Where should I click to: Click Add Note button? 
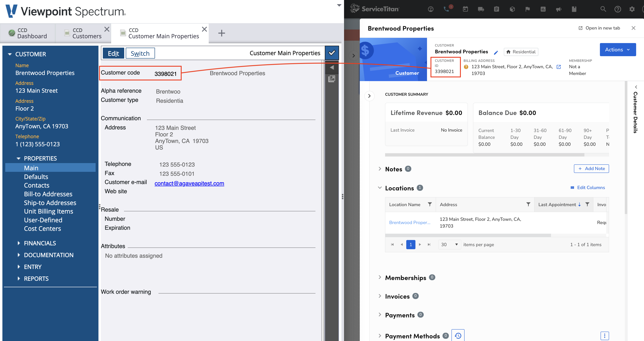[x=591, y=169]
